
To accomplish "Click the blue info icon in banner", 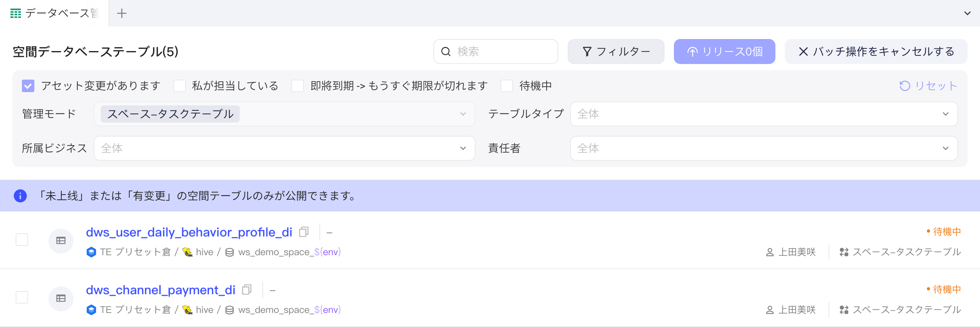I will (20, 196).
